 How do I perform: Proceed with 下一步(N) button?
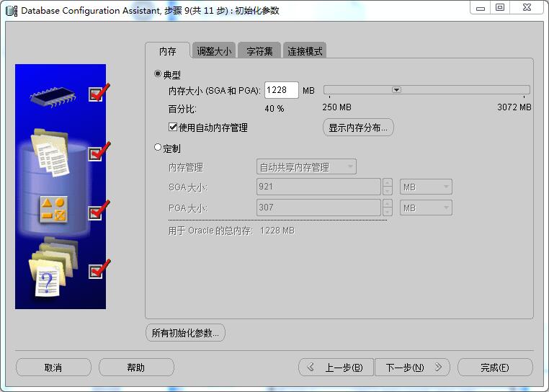click(412, 367)
